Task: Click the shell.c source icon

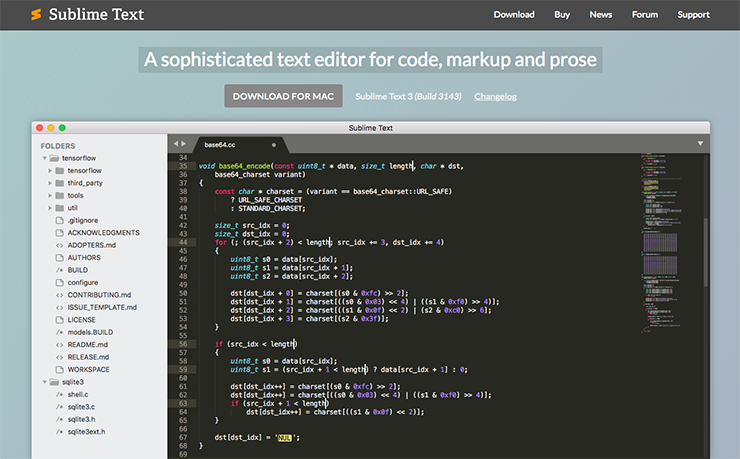Action: pyautogui.click(x=59, y=394)
